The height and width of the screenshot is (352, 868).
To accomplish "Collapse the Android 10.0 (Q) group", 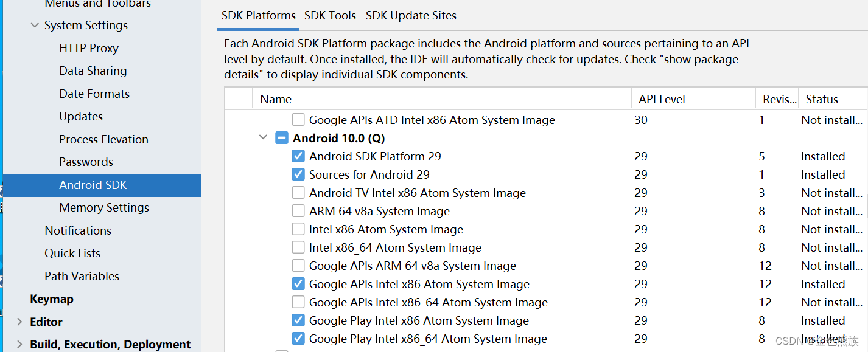I will pyautogui.click(x=263, y=137).
